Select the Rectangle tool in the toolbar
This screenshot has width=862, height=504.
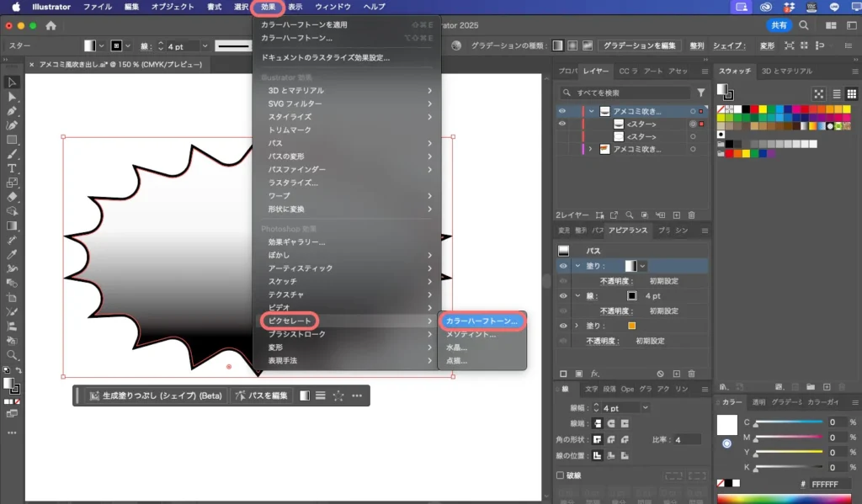[x=13, y=140]
